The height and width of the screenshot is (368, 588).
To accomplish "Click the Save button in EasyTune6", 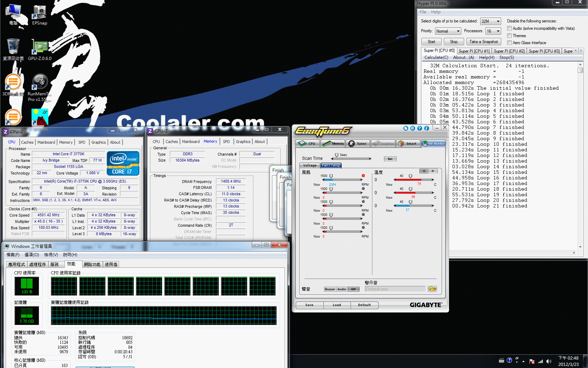I will [309, 305].
